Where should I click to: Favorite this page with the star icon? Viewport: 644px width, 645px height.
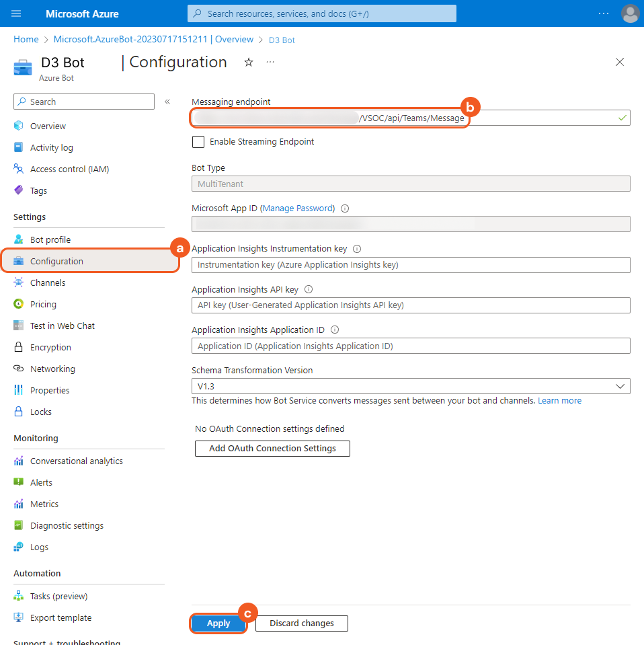249,63
